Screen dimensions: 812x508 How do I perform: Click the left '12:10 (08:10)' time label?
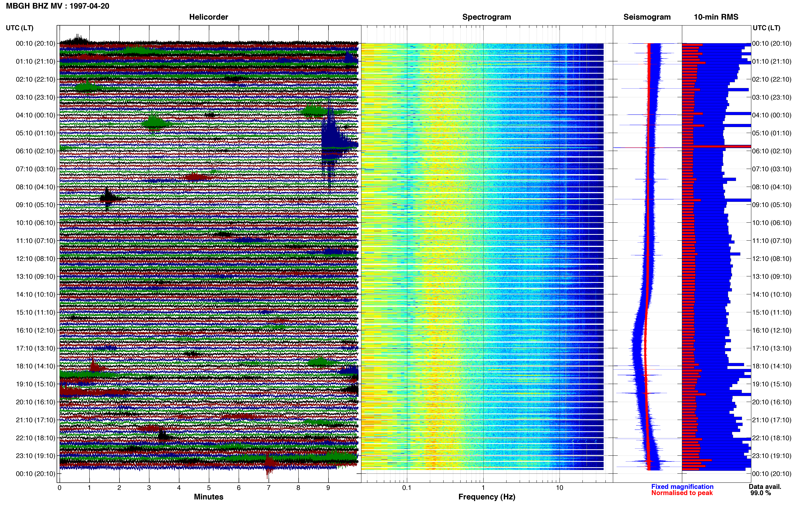click(36, 259)
